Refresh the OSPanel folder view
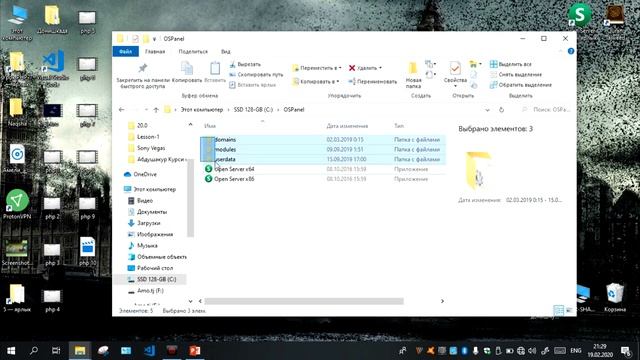The image size is (640, 360). [x=501, y=110]
